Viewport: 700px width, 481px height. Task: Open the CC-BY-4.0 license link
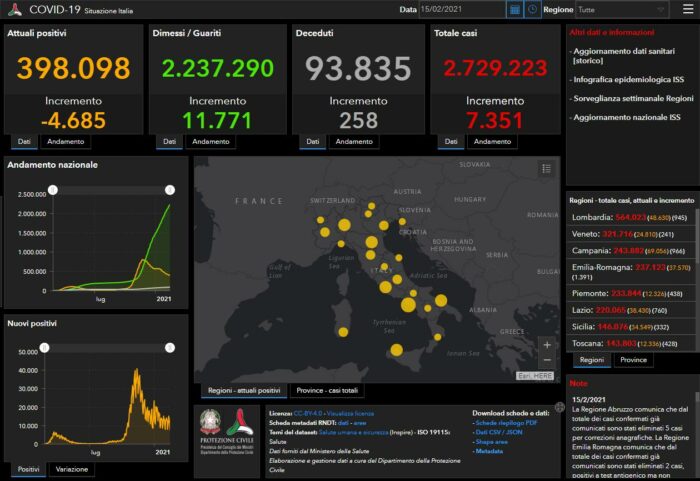pyautogui.click(x=308, y=414)
